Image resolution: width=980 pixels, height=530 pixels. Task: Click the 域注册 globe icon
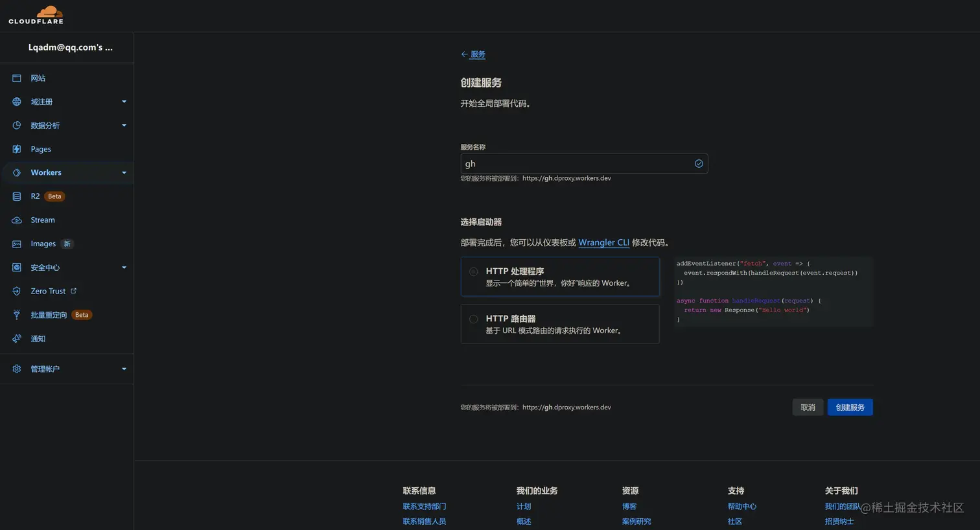[x=17, y=102]
